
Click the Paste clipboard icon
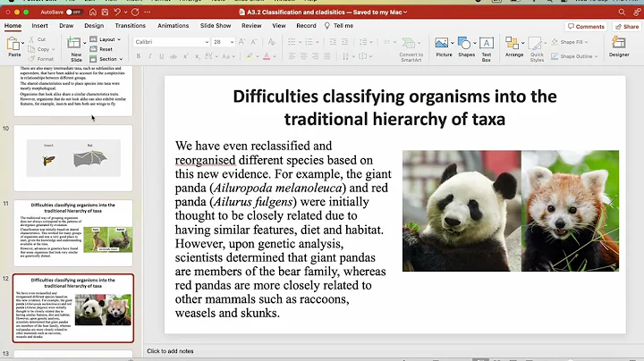click(13, 44)
